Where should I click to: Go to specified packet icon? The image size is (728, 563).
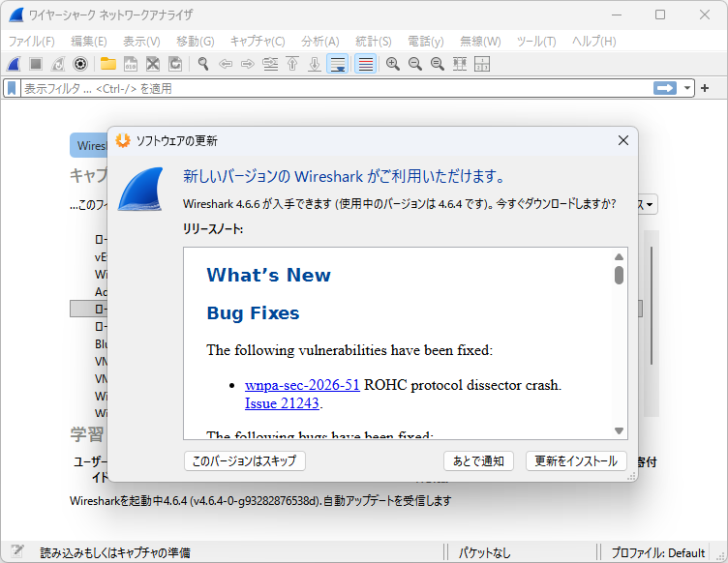click(x=270, y=64)
